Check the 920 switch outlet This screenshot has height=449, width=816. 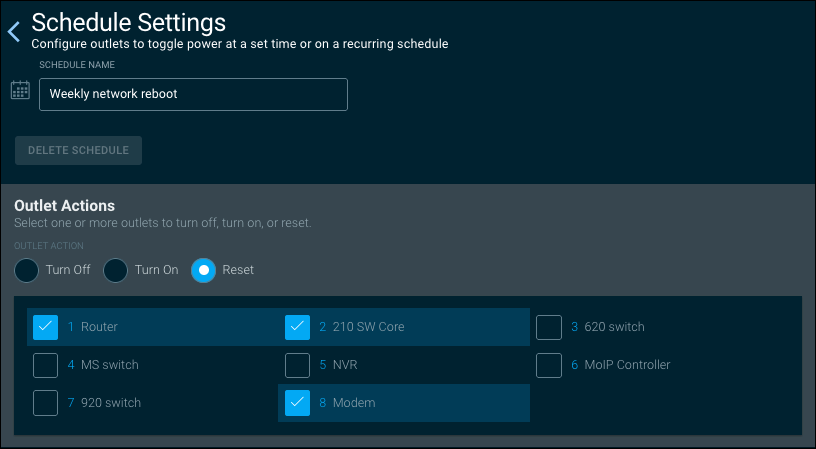46,403
